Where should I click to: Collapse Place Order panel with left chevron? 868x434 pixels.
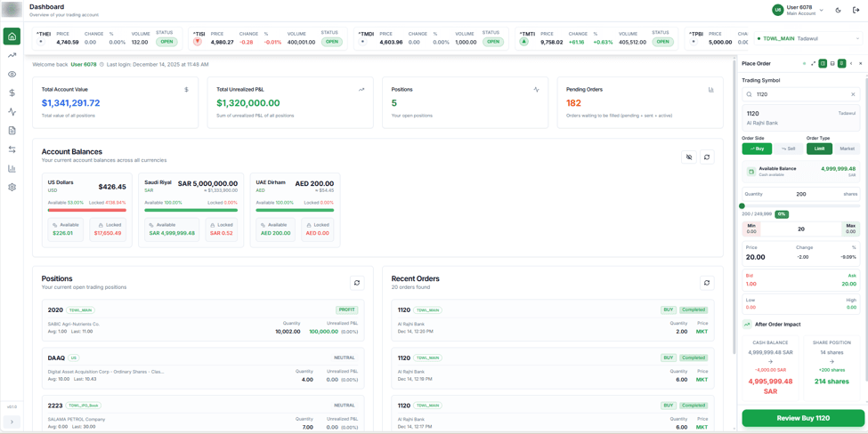[851, 63]
